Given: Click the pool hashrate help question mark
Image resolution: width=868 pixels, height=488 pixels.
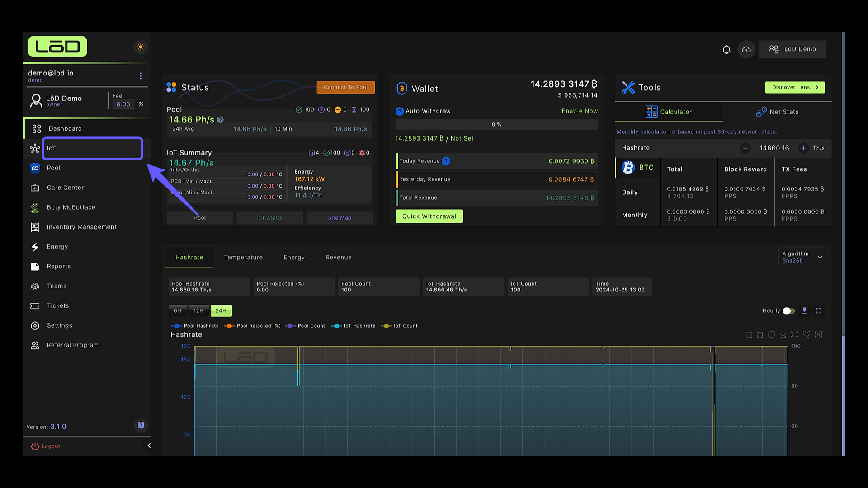Looking at the screenshot, I should point(220,120).
